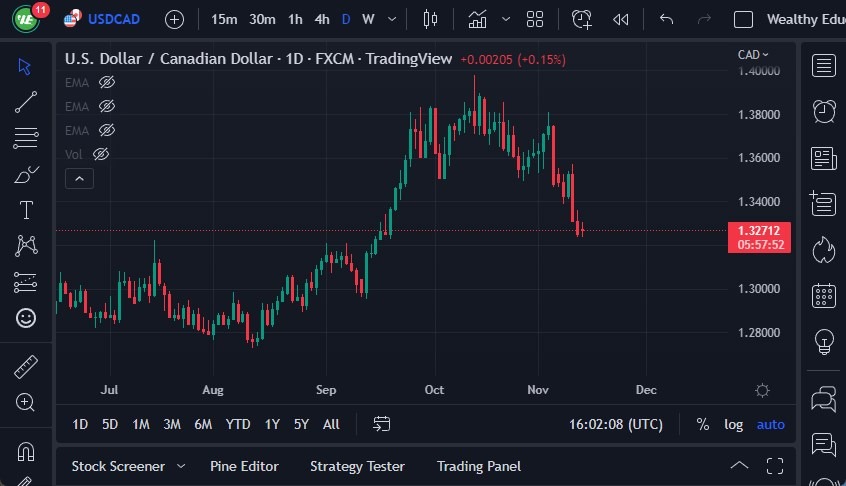Open the Indicators menu
The width and height of the screenshot is (846, 486).
coord(477,19)
